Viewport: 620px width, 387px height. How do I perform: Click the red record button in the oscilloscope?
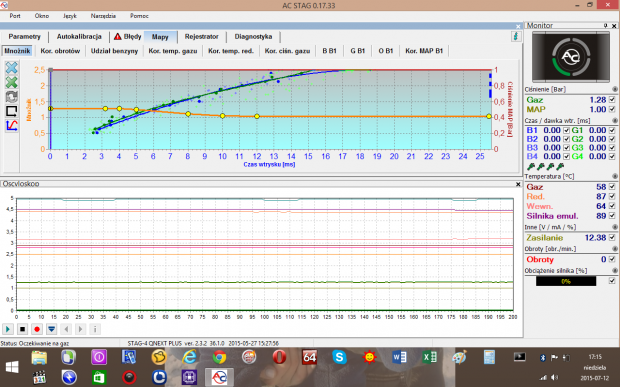click(37, 329)
